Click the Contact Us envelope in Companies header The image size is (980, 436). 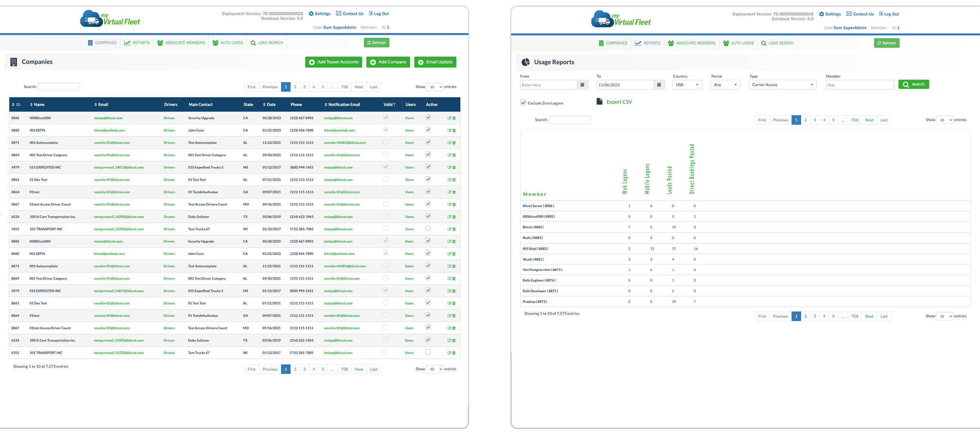339,14
